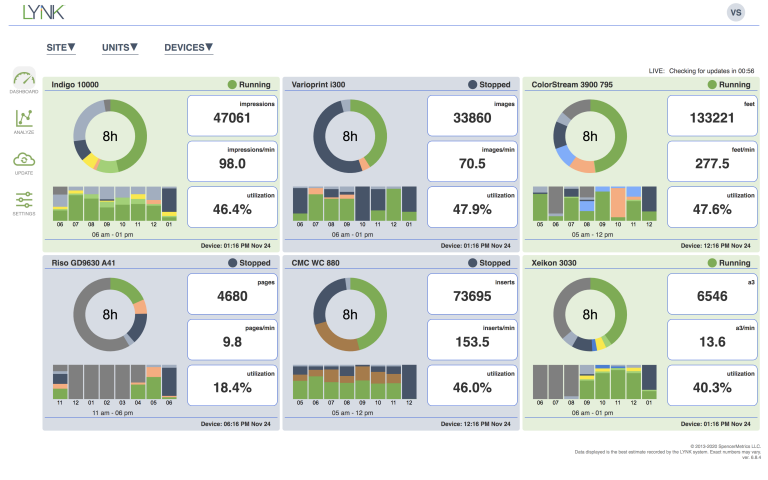Select the 47.9% utilization box
The image size is (768, 480).
pyautogui.click(x=472, y=207)
